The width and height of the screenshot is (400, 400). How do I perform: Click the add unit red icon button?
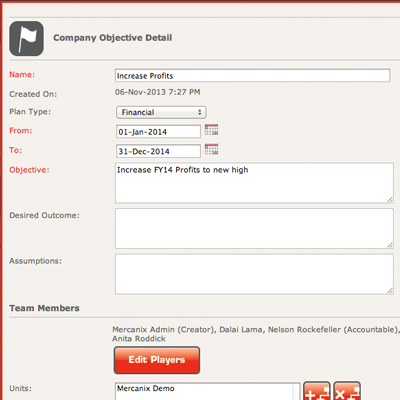pos(317,391)
